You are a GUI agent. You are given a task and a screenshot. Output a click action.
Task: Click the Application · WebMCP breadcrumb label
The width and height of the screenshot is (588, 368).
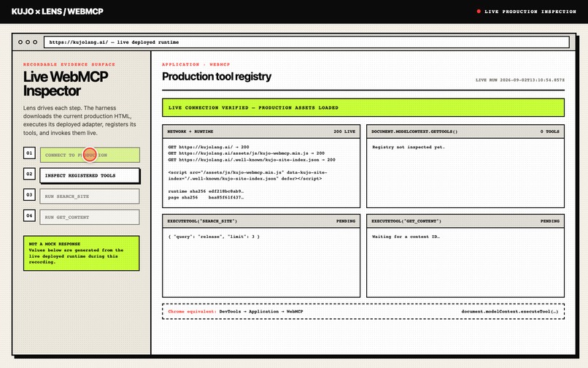196,64
